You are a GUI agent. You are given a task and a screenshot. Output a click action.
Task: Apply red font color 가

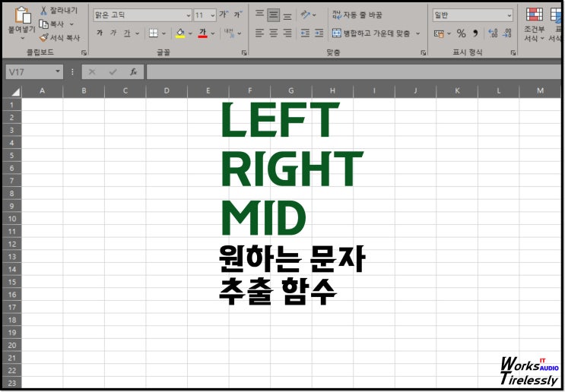203,33
